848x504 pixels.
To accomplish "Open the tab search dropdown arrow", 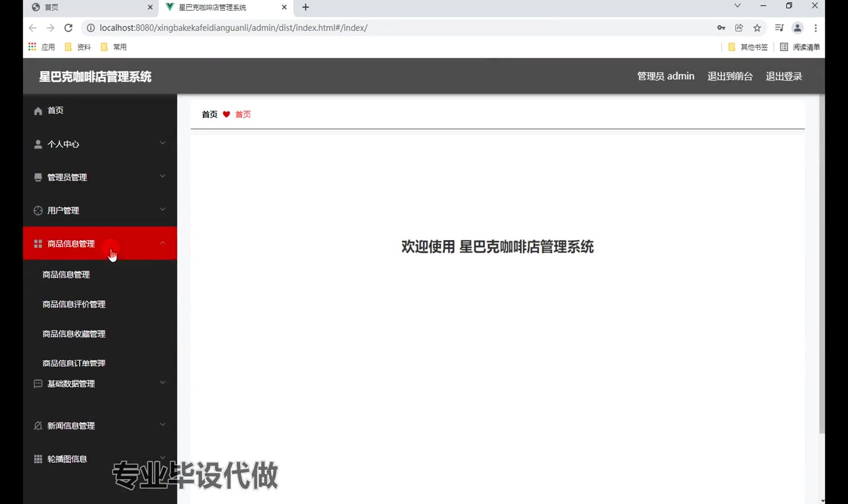I will pos(737,6).
